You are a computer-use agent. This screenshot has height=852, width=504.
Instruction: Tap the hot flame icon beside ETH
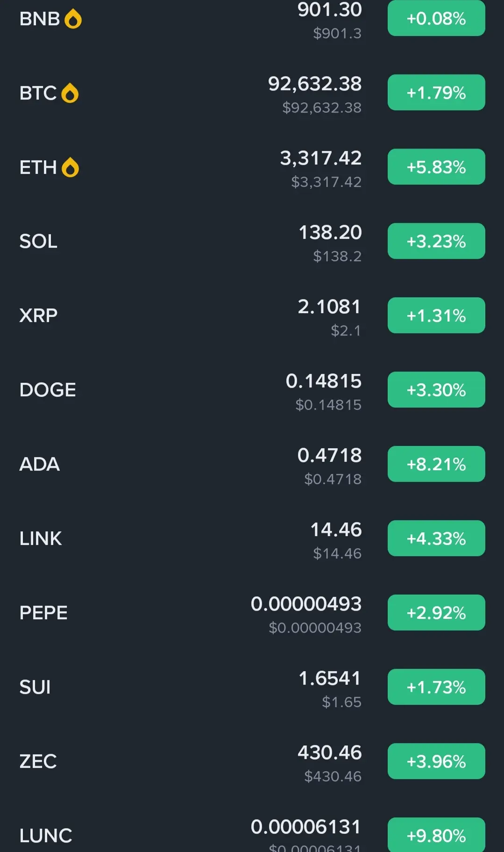click(71, 167)
